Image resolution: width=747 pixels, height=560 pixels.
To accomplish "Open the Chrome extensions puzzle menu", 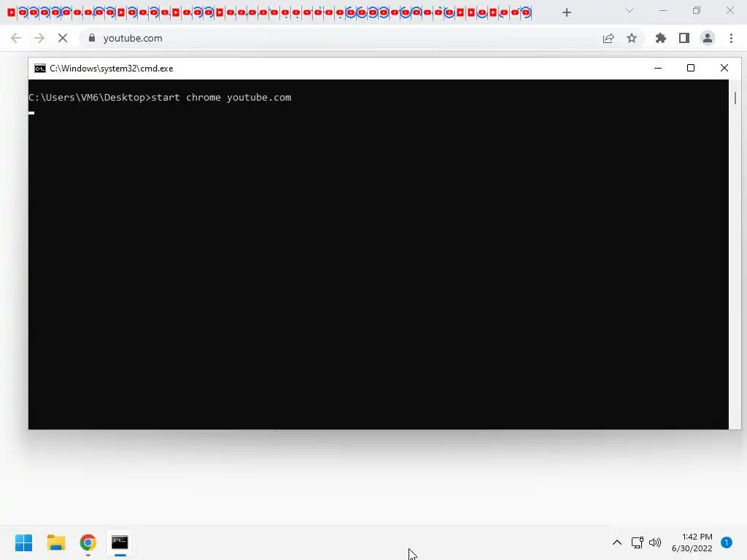I will (x=661, y=38).
